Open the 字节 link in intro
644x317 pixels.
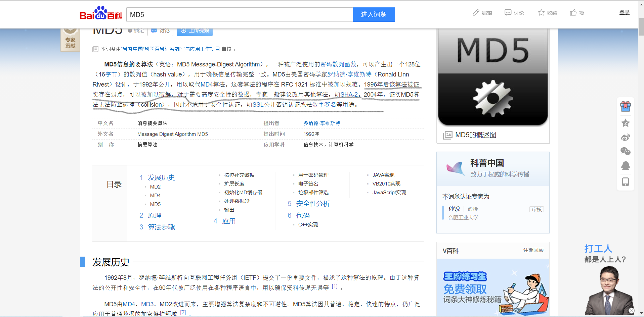[111, 74]
